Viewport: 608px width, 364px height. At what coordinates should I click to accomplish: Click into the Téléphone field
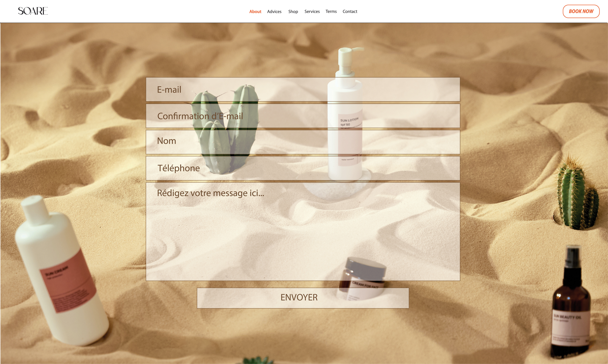pos(303,168)
